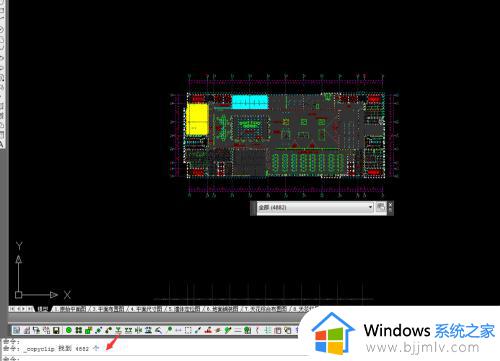
Task: Click the layout tab navigation arrows
Action: pos(21,309)
